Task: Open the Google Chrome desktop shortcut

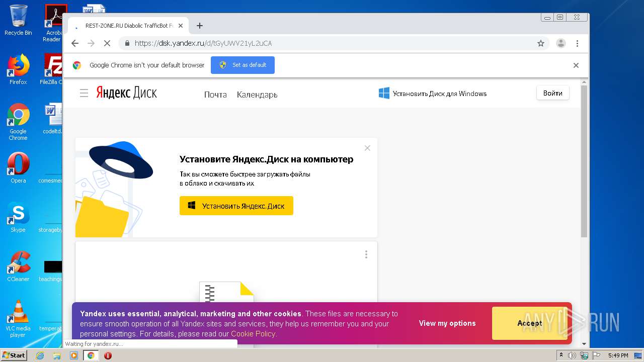Action: point(18,122)
